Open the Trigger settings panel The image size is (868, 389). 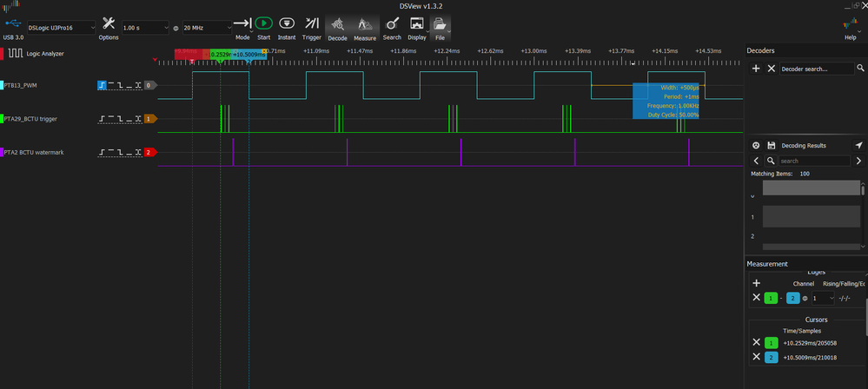(312, 23)
